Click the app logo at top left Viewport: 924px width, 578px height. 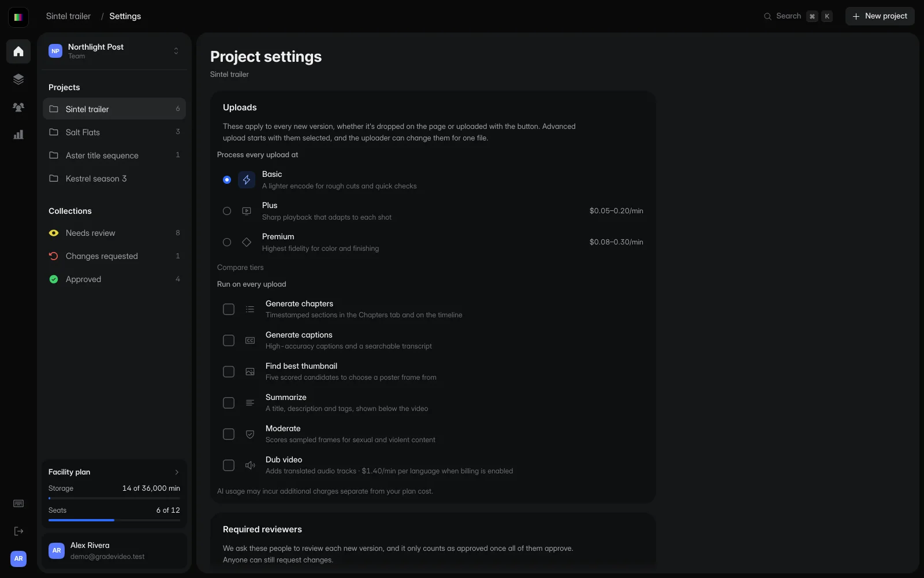(x=18, y=17)
